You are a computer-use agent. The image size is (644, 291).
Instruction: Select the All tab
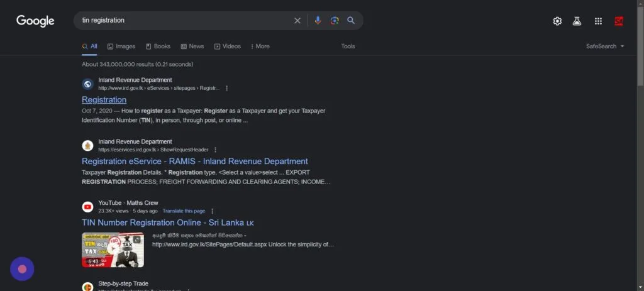click(x=89, y=47)
